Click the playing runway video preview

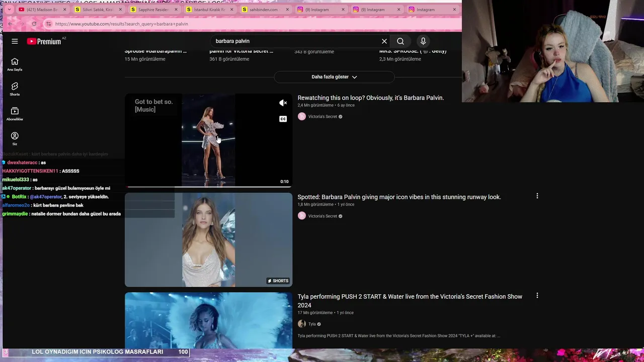(208, 140)
